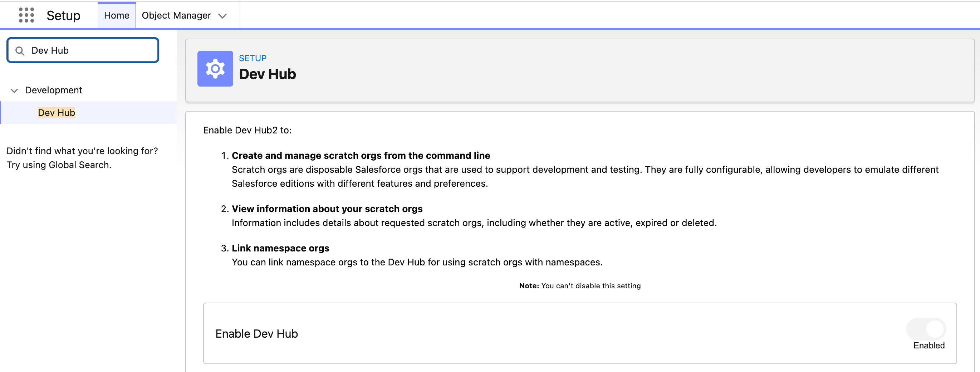Click the scratch orgs description paragraph
Screen dimensions: 980x372
585,176
